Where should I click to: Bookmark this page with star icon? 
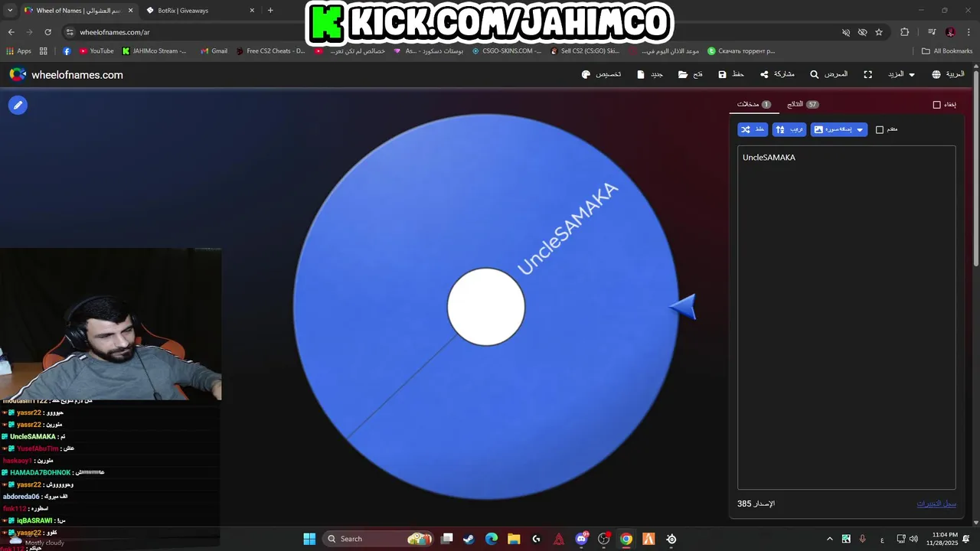879,32
